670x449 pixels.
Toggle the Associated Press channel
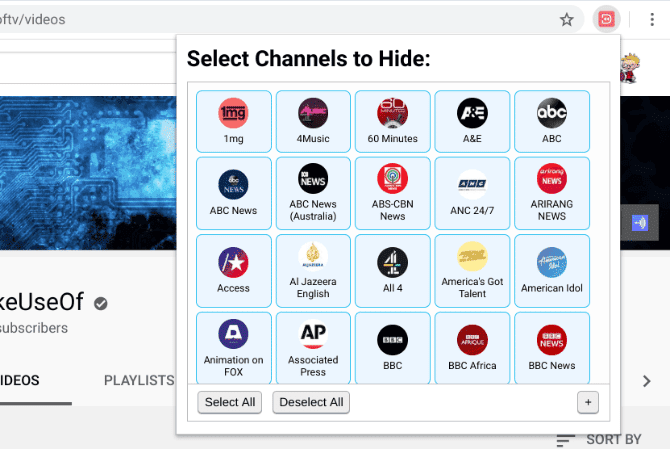click(x=313, y=348)
